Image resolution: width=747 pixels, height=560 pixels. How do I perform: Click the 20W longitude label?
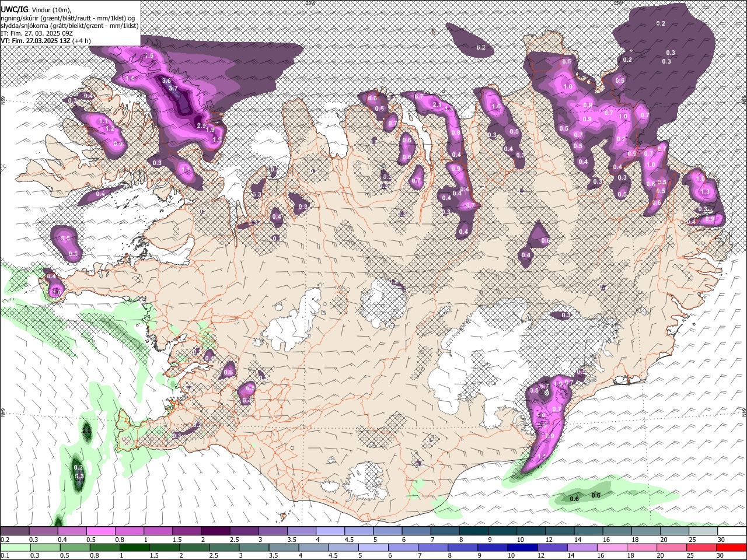[310, 2]
